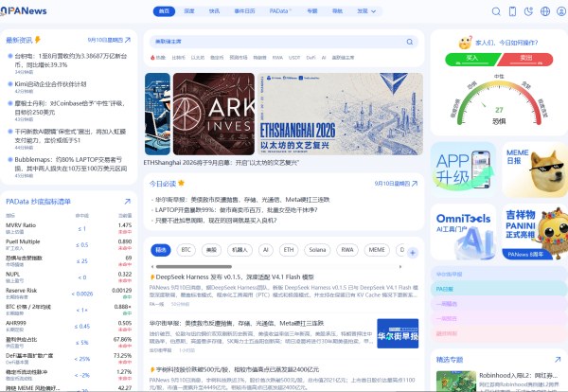This screenshot has width=568, height=392.
Task: Select the 首页 home tab
Action: tap(164, 11)
